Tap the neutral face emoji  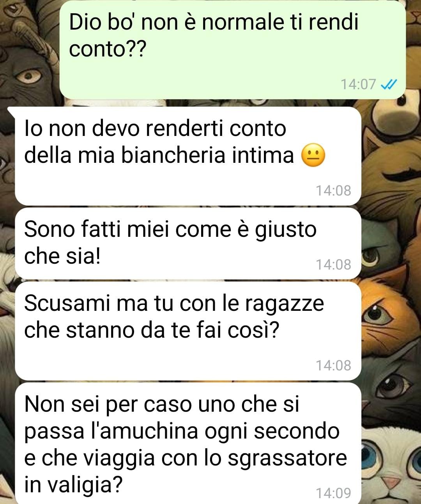[313, 156]
